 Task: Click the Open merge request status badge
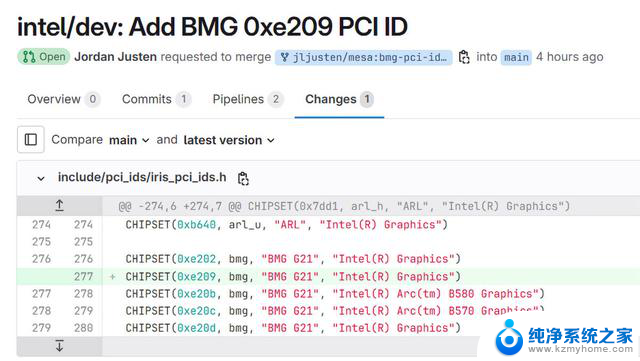[44, 57]
